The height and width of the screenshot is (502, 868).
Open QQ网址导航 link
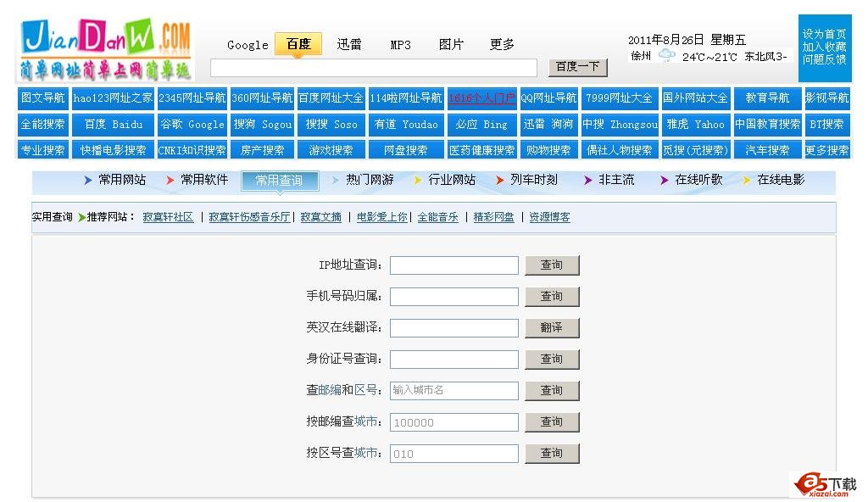click(x=548, y=98)
